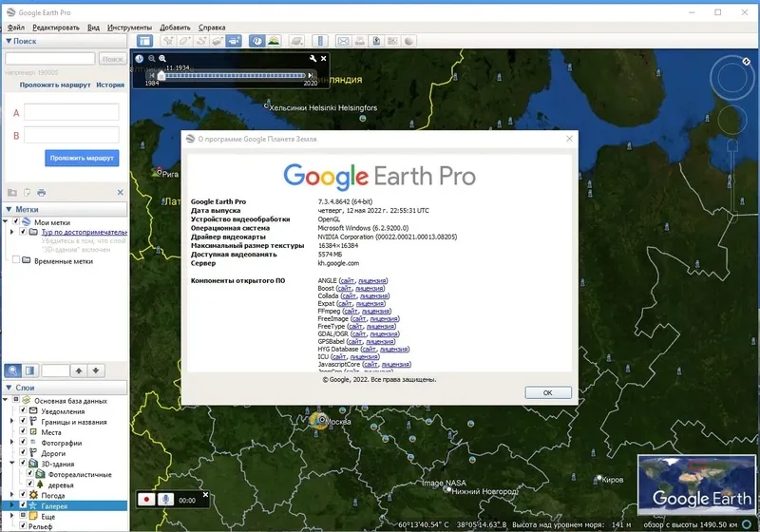
Task: Uncheck the Дороги layer checkbox
Action: point(23,452)
